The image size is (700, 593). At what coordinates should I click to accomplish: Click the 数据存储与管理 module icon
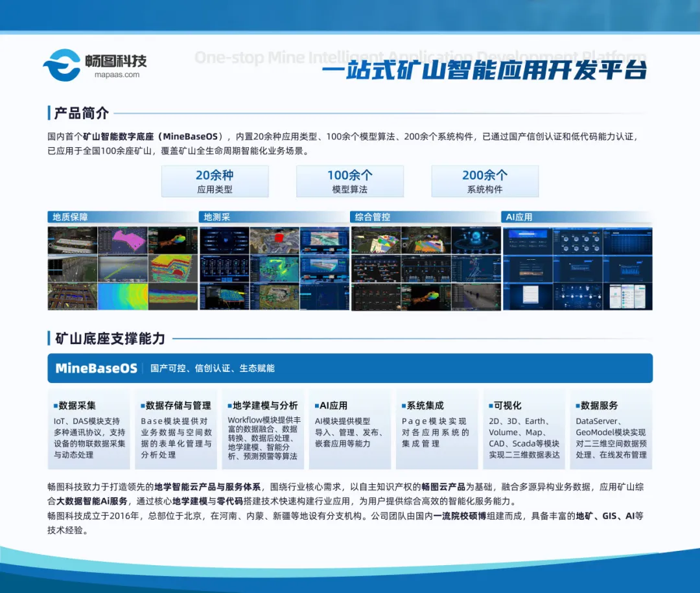[x=142, y=406]
